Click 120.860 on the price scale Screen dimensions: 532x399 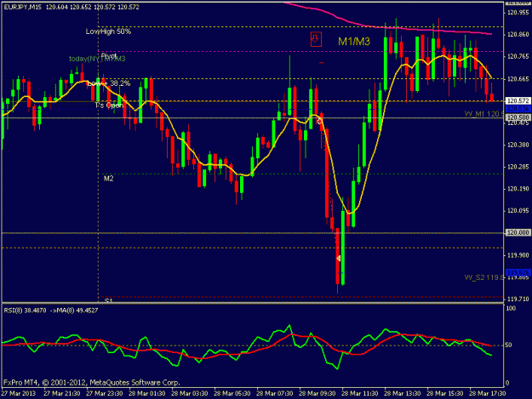tap(518, 35)
